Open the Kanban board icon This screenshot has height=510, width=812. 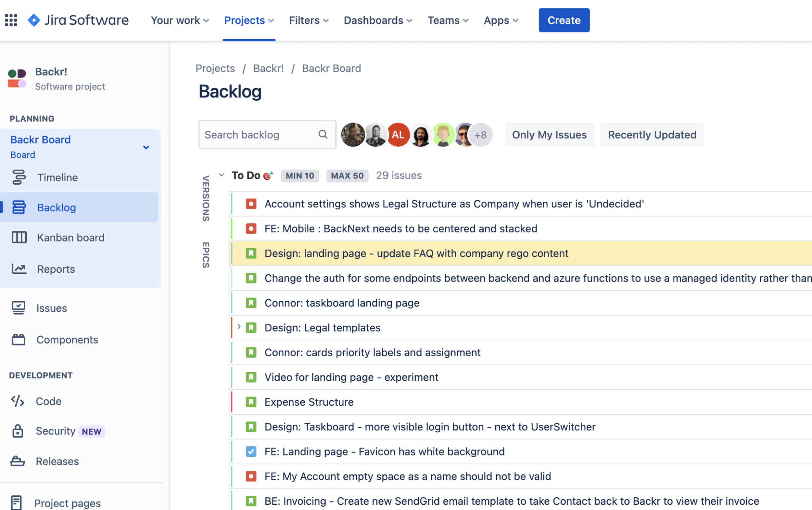(19, 238)
